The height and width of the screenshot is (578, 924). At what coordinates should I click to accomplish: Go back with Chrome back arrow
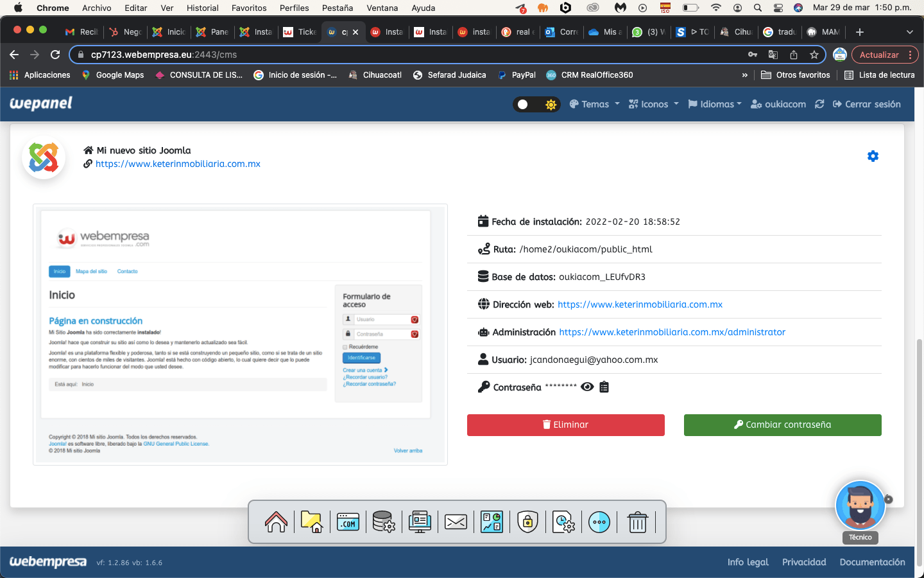[x=14, y=55]
